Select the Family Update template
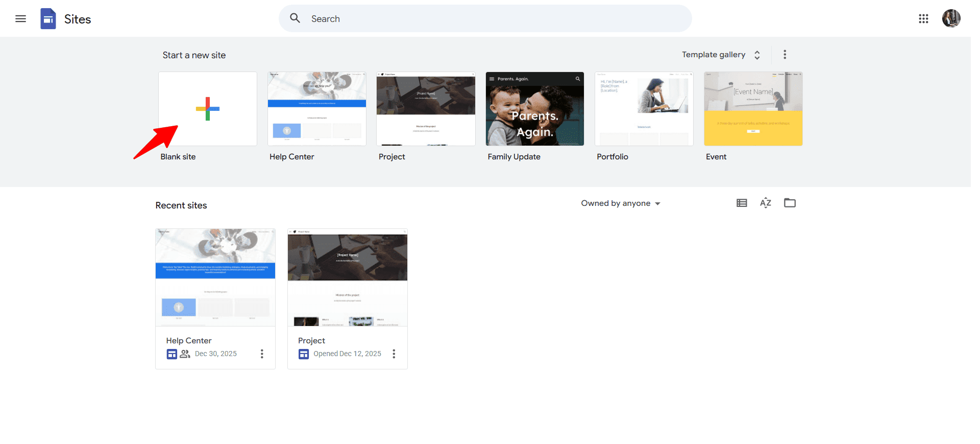The image size is (980, 444). pos(535,109)
